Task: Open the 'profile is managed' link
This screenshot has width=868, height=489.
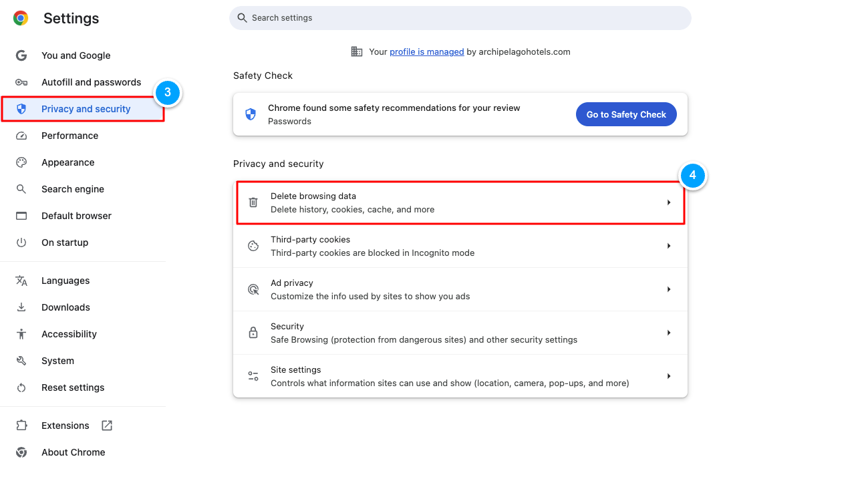Action: point(426,51)
